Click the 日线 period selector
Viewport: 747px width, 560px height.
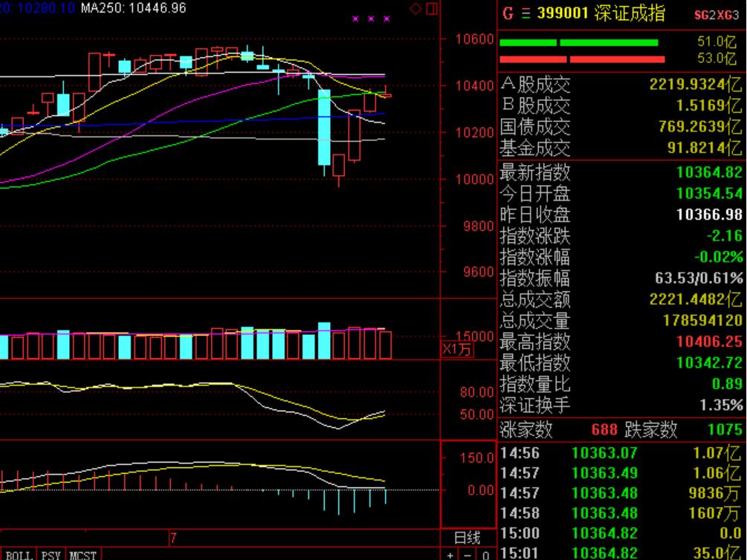click(x=467, y=538)
